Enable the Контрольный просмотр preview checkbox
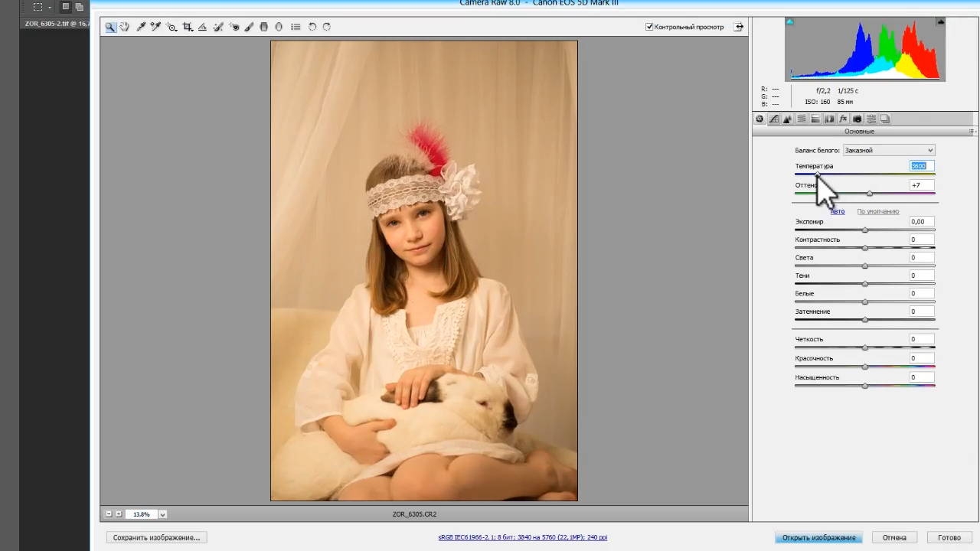980x551 pixels. pyautogui.click(x=649, y=27)
